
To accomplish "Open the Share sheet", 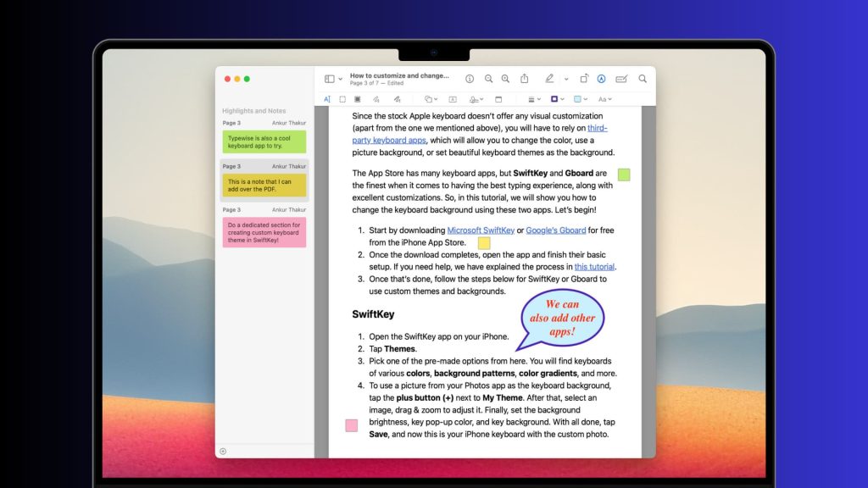I will tap(524, 78).
